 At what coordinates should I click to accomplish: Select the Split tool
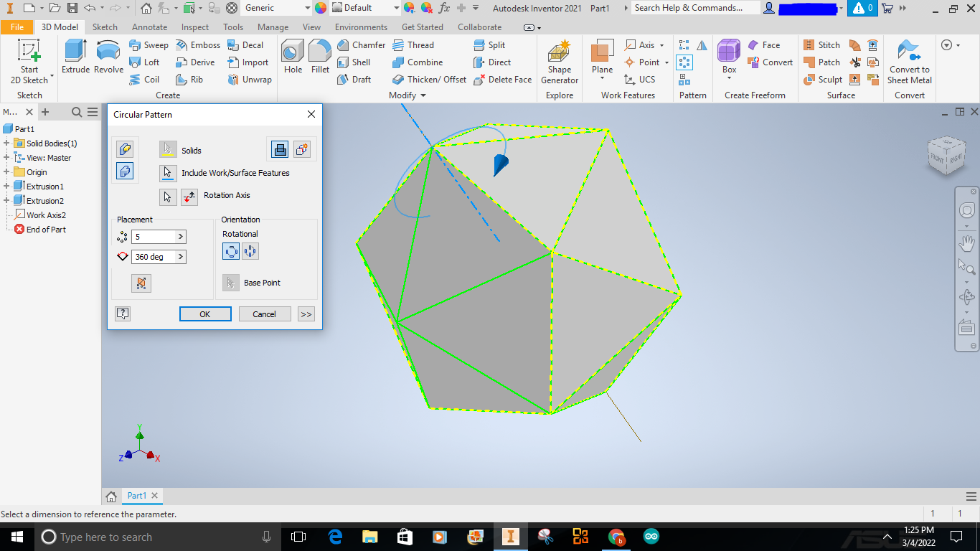[x=489, y=44]
